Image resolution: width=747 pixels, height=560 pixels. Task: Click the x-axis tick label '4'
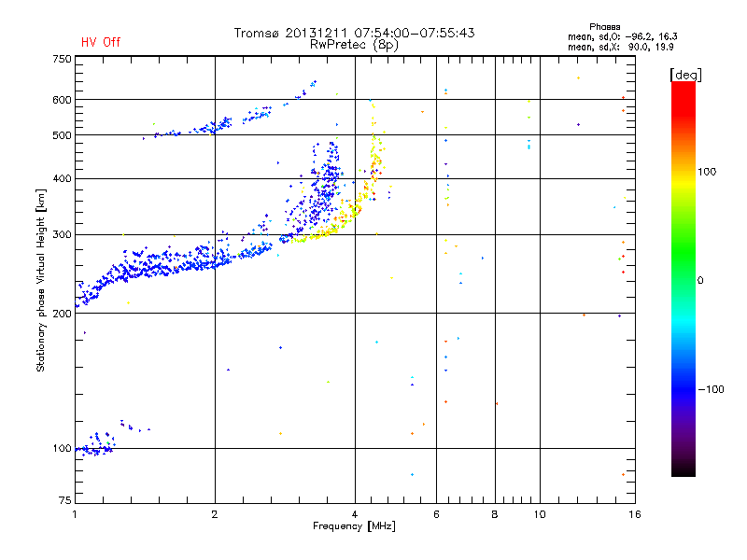pos(355,514)
